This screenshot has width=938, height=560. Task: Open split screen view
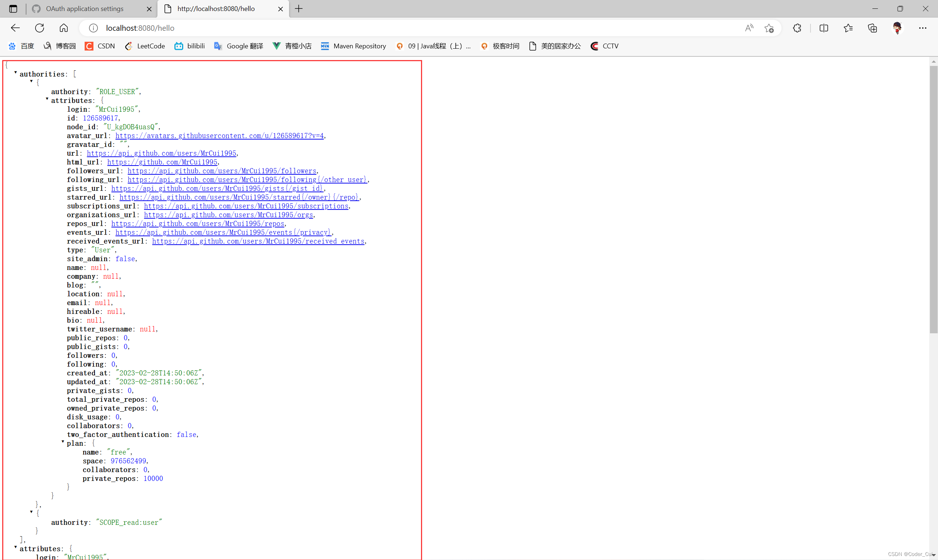point(823,28)
